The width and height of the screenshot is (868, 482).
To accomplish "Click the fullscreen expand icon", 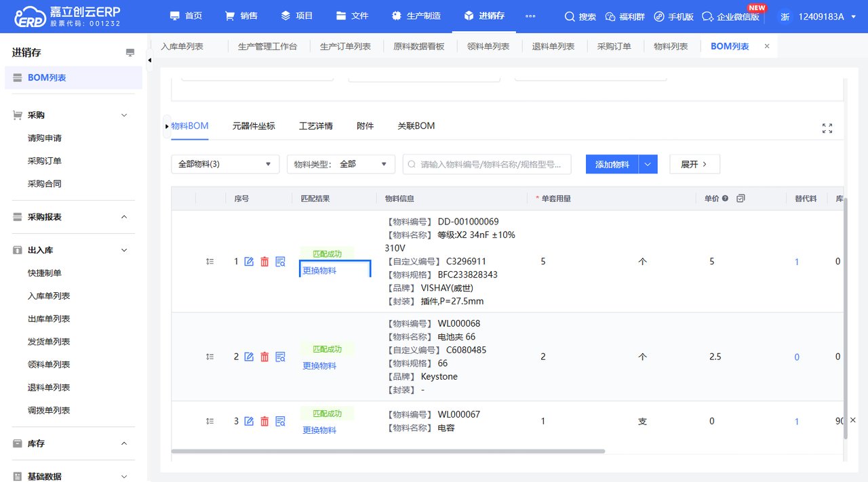I will tap(827, 128).
